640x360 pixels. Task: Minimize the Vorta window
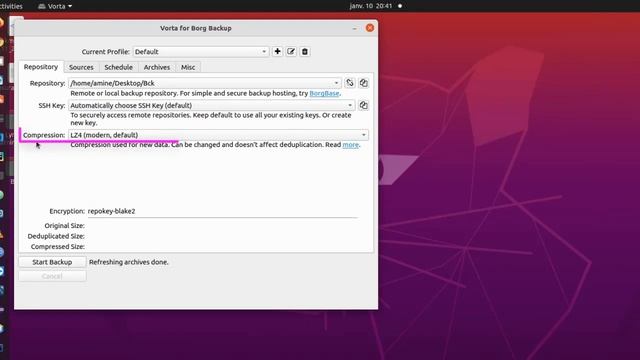click(354, 28)
